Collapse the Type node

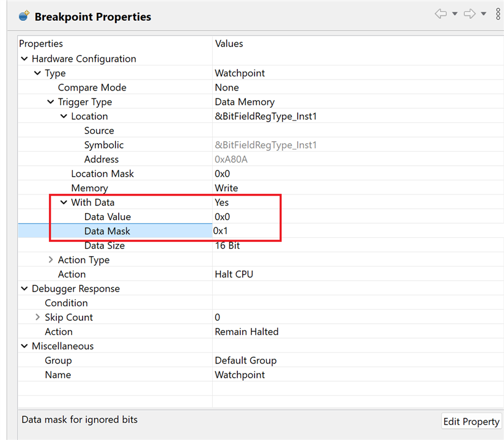tap(37, 73)
